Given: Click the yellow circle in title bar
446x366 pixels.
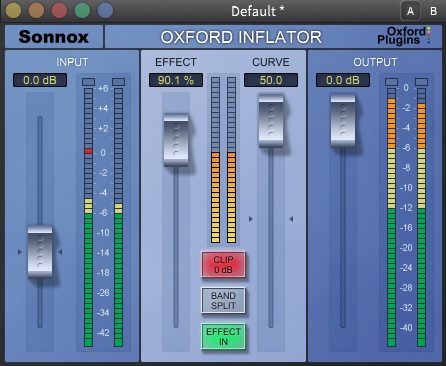Looking at the screenshot, I should tap(13, 10).
